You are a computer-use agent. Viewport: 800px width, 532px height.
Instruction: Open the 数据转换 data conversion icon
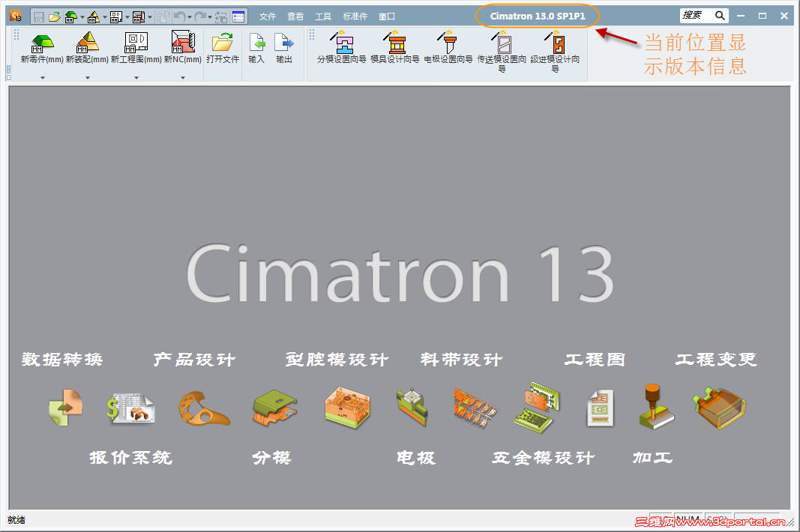point(65,408)
